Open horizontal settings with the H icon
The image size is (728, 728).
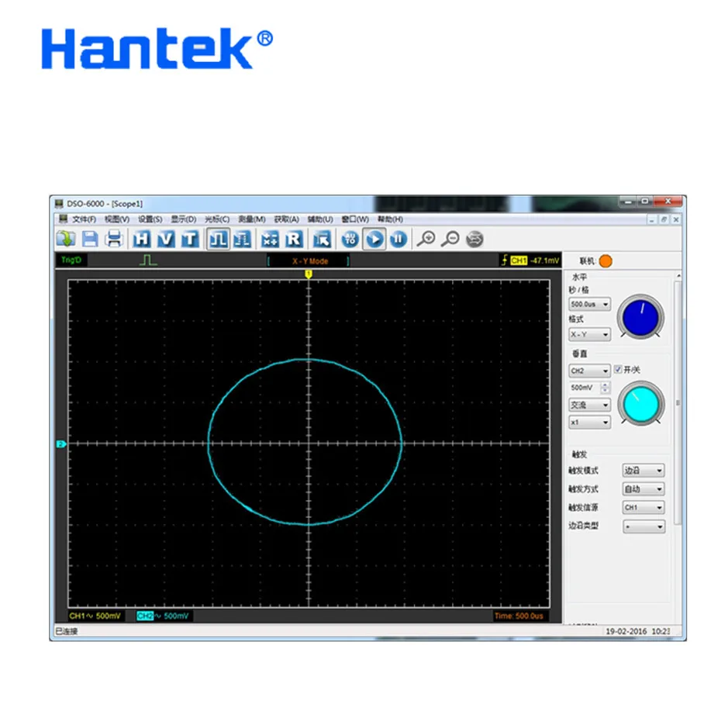tap(142, 239)
